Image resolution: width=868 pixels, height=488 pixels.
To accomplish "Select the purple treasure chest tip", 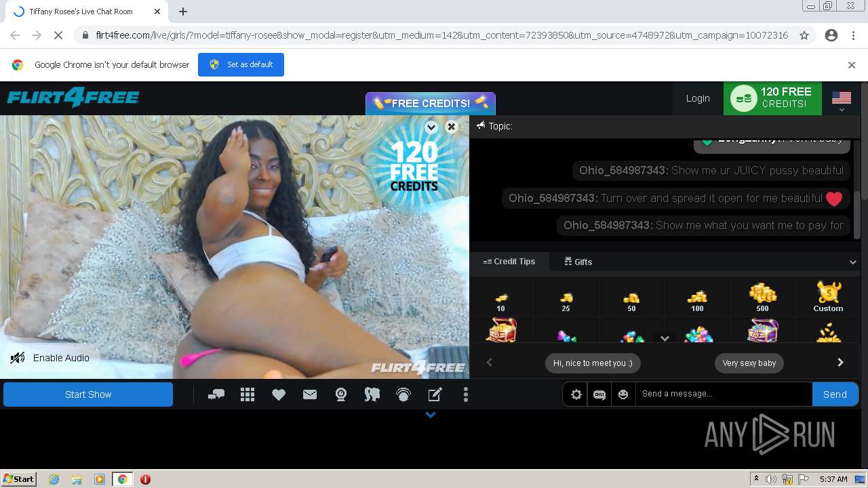I will pos(762,331).
